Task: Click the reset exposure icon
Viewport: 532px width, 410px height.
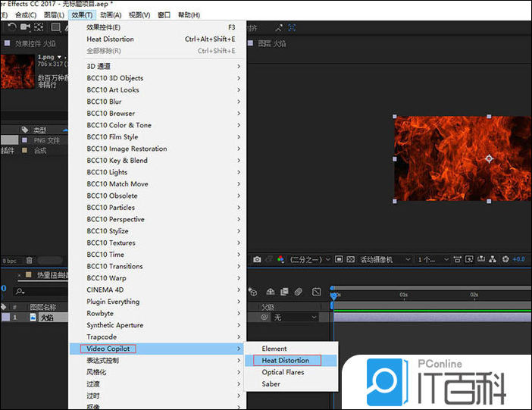Action: click(505, 259)
